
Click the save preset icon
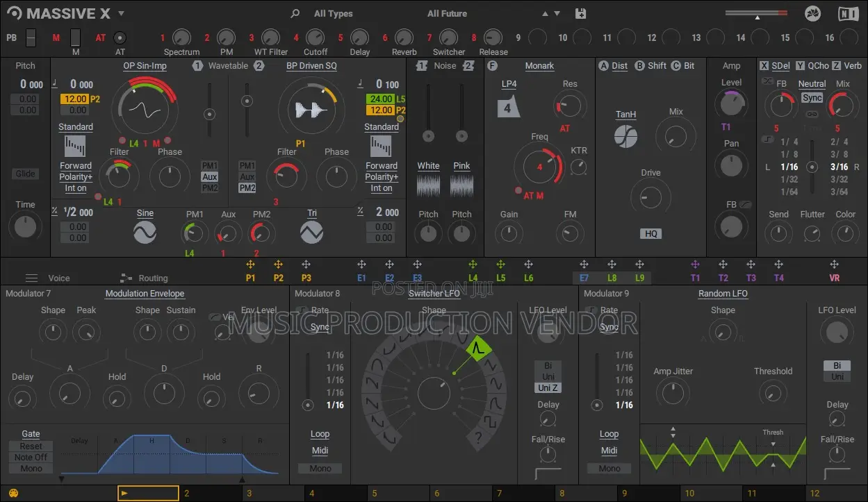click(x=580, y=13)
